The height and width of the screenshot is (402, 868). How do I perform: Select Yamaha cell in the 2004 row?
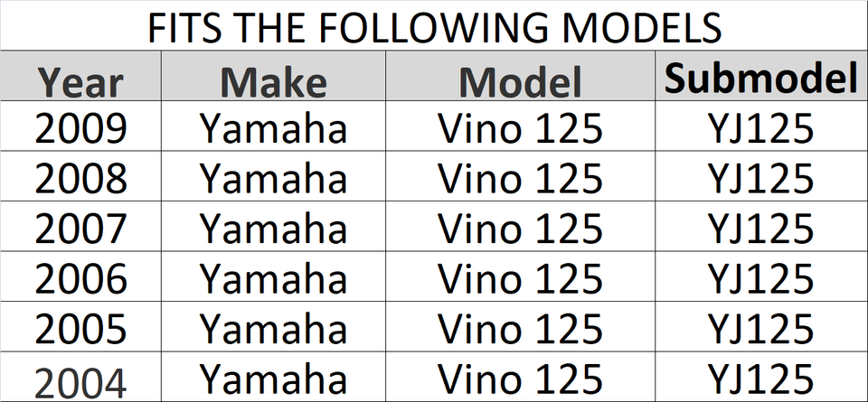tap(273, 377)
